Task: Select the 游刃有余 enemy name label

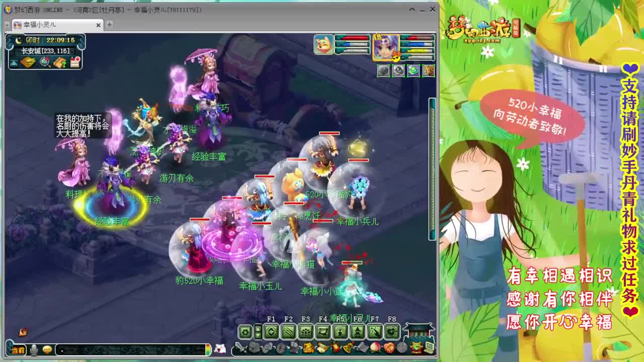Action: click(x=177, y=177)
